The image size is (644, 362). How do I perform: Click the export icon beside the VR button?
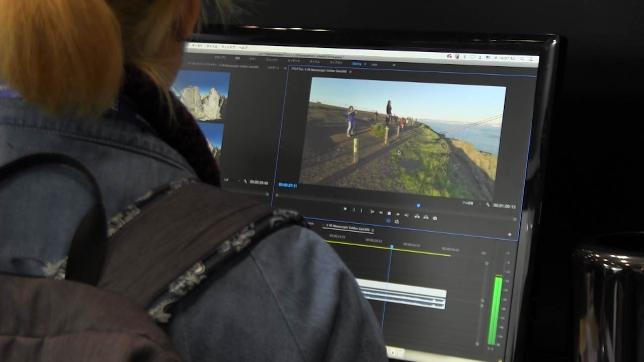coord(397,221)
